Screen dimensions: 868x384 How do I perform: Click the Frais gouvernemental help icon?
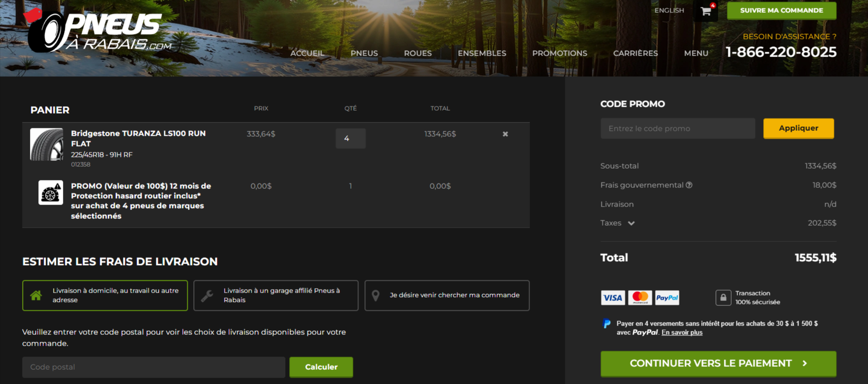[x=689, y=185]
